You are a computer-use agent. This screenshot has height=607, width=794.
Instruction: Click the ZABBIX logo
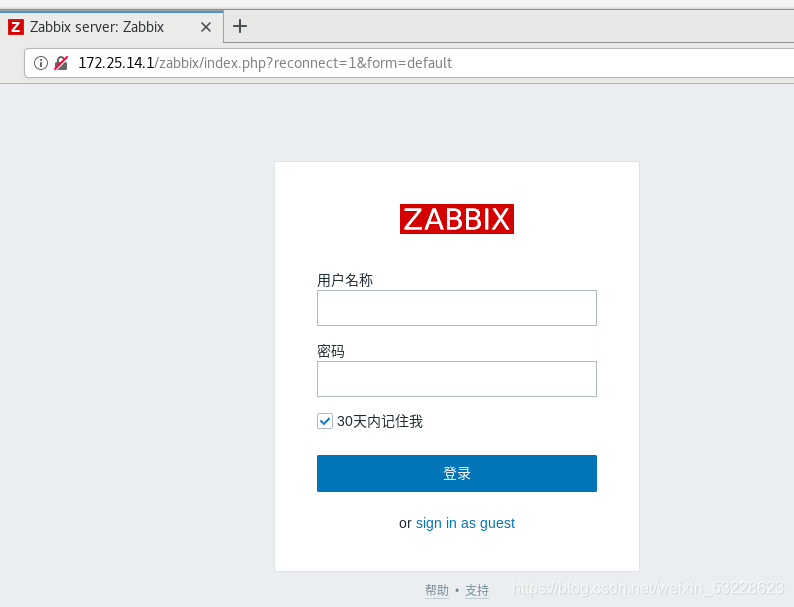457,219
